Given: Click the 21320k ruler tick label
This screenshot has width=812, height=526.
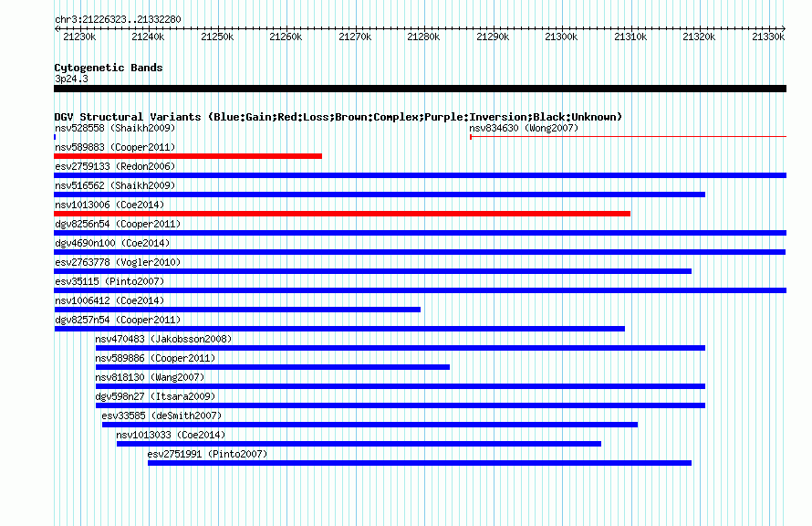Looking at the screenshot, I should 699,37.
